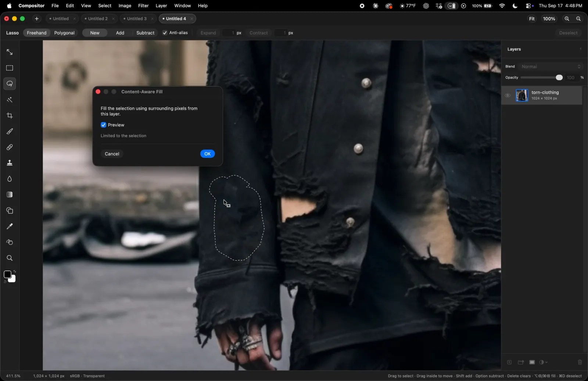This screenshot has height=381, width=588.
Task: Click the zoom in magnifier icon
Action: point(567,19)
